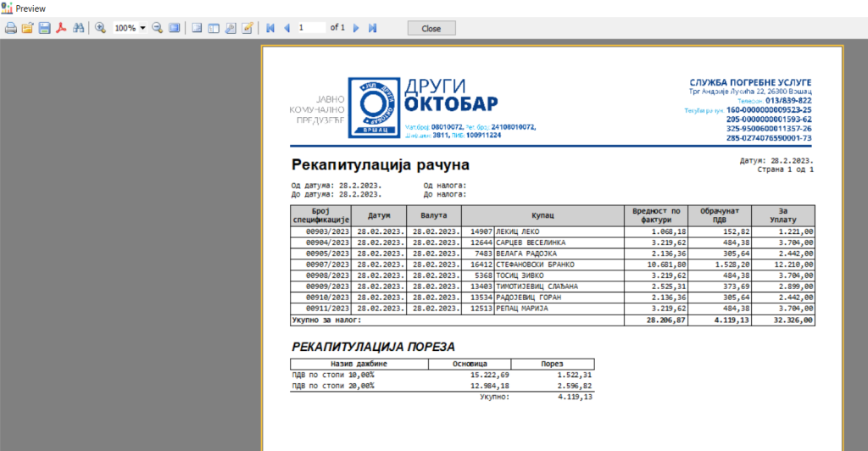The image size is (868, 451).
Task: Click the Zoom Out magnifier icon
Action: pos(158,28)
